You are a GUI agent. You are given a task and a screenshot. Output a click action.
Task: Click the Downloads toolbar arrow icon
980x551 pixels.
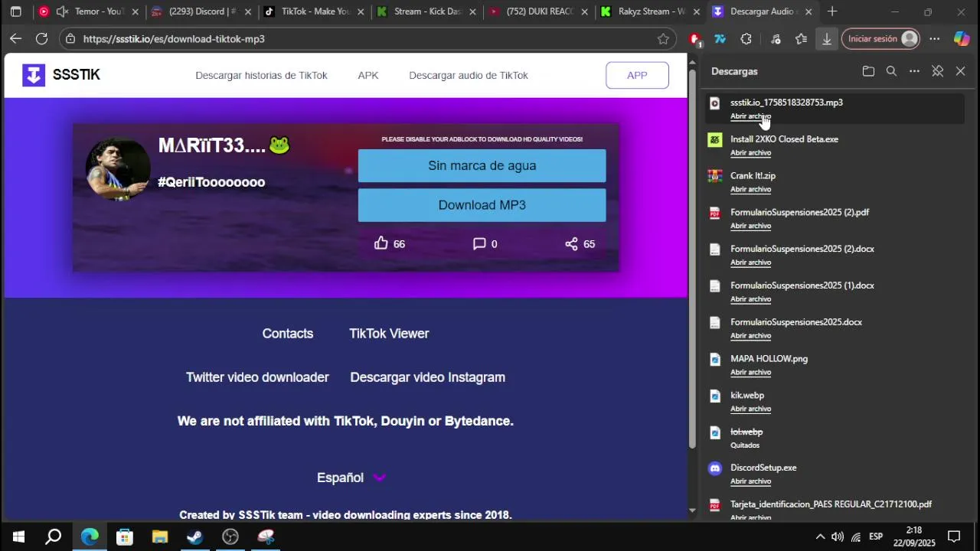click(x=827, y=38)
